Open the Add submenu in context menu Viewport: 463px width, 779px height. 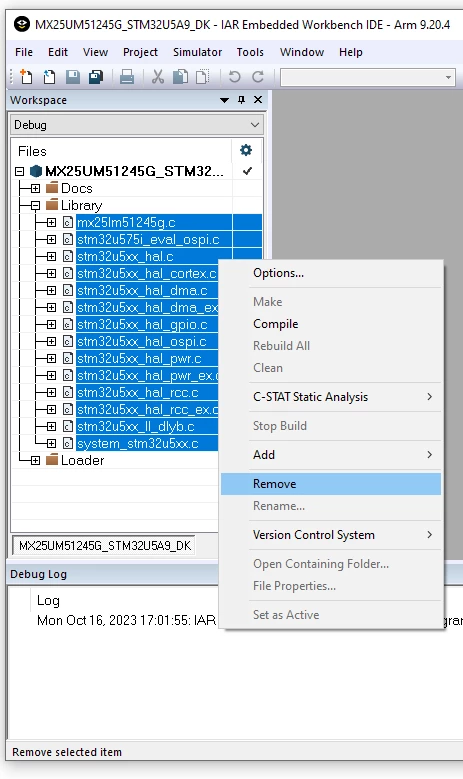coord(331,455)
